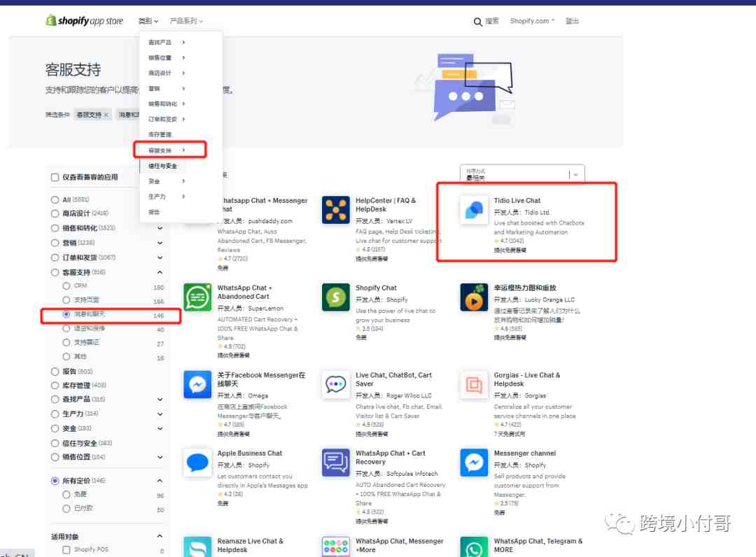Open the 产品系列 dropdown in the header
Viewport: 756px width, 557px height.
point(186,21)
